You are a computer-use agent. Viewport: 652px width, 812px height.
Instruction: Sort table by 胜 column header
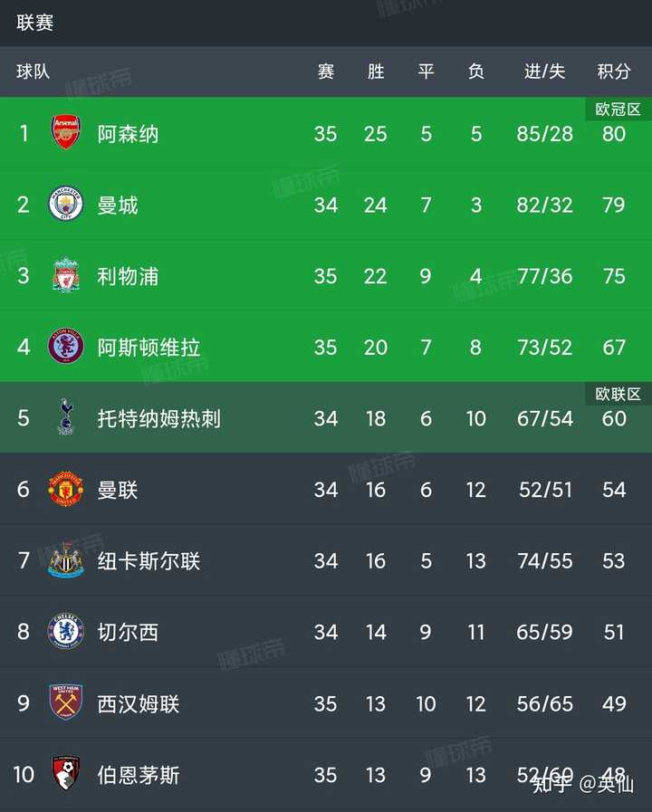pyautogui.click(x=376, y=72)
